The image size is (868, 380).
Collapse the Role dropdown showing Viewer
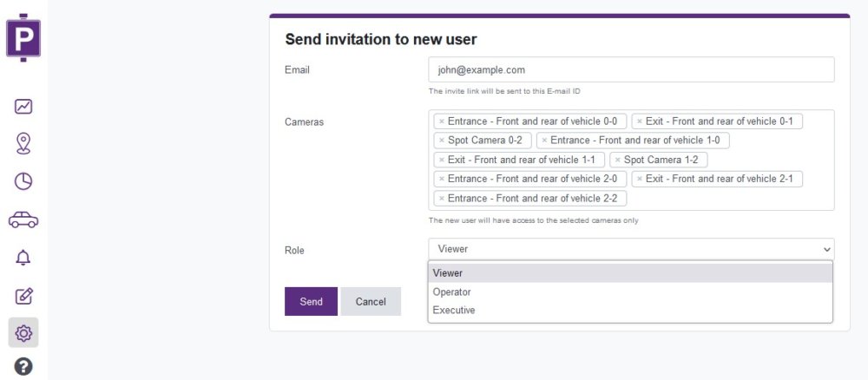pyautogui.click(x=631, y=250)
